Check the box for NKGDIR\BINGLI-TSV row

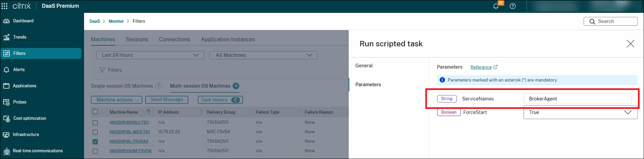coord(95,122)
